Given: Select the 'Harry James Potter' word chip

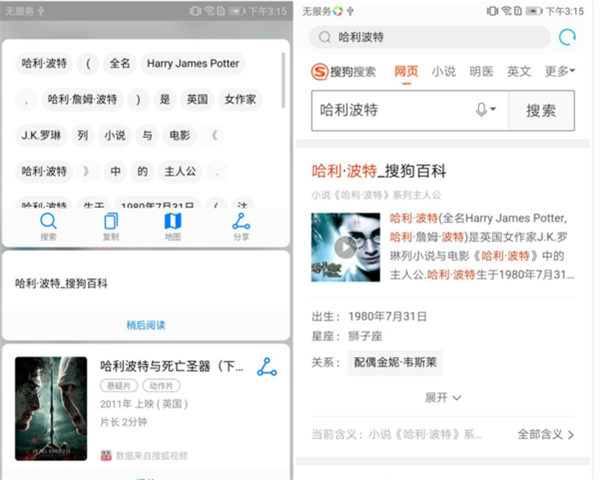Looking at the screenshot, I should 193,63.
